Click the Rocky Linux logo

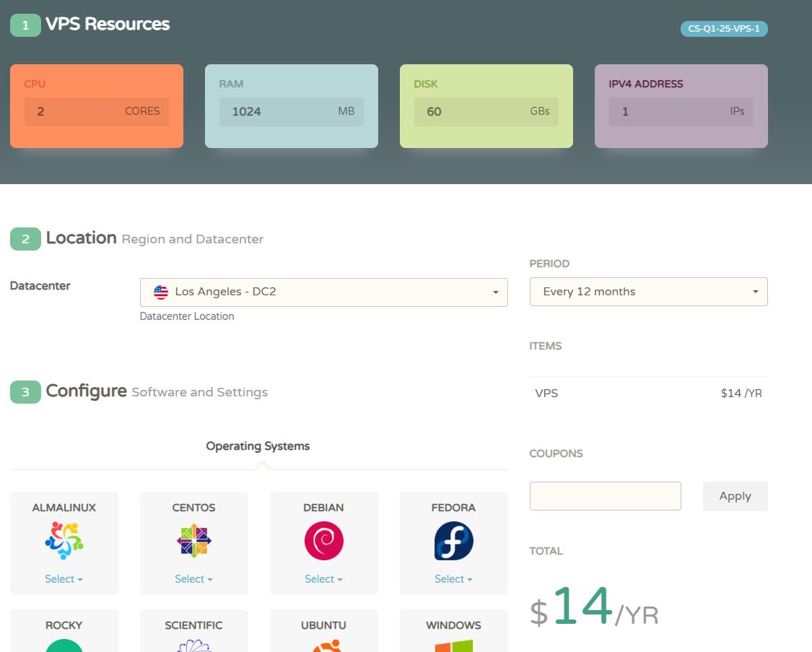click(64, 645)
